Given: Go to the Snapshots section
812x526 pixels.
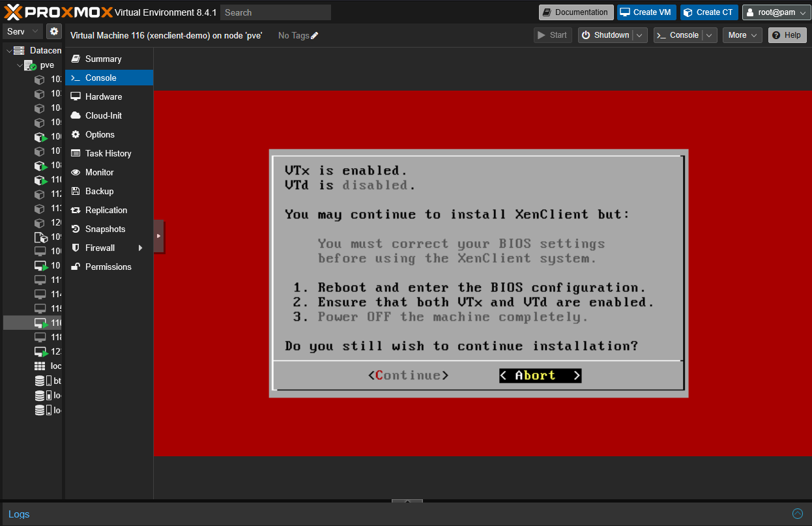Looking at the screenshot, I should coord(105,229).
